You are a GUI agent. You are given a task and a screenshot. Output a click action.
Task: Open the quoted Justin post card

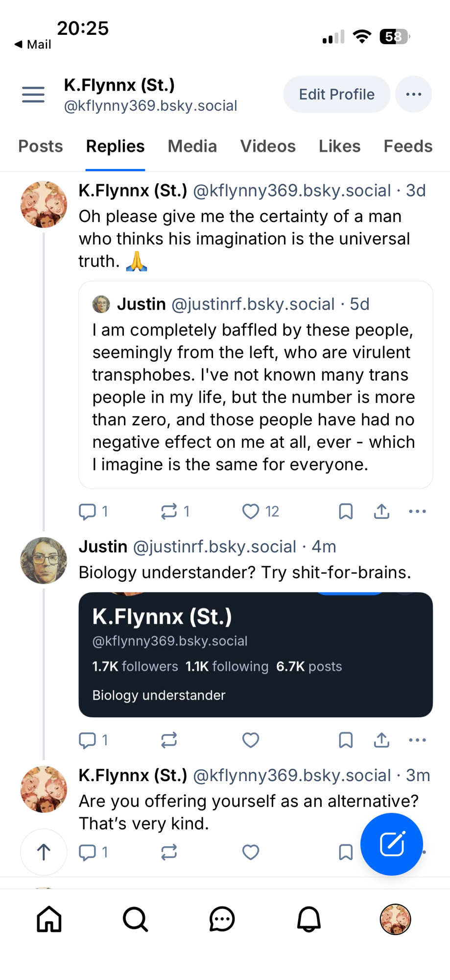pyautogui.click(x=256, y=385)
